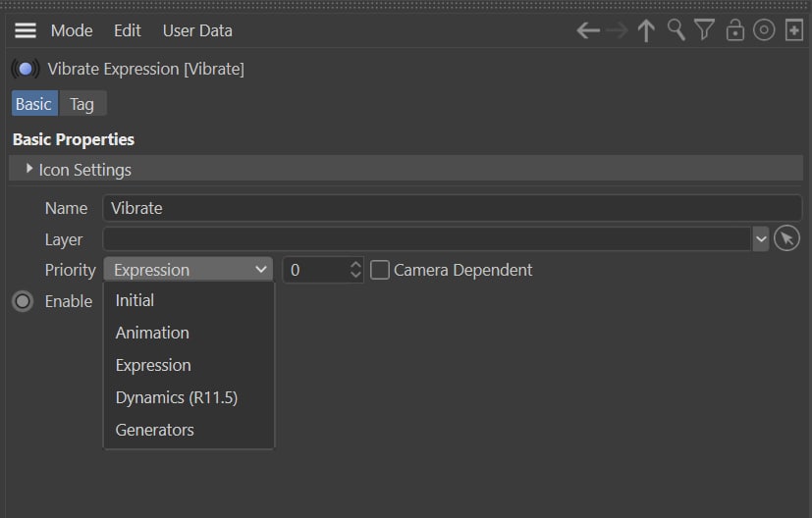Go back with the left arrow icon
Viewport: 812px width, 518px height.
coord(588,30)
